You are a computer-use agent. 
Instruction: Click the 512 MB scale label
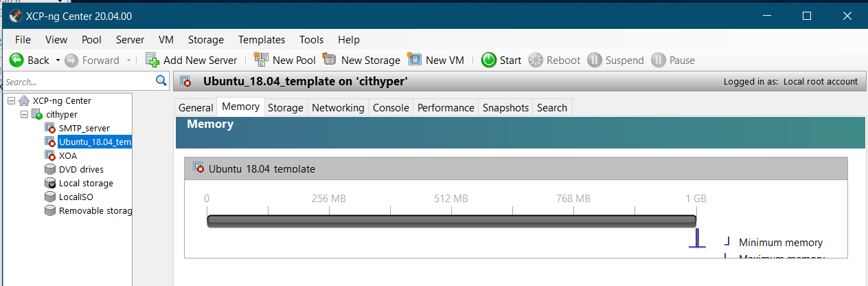click(451, 198)
